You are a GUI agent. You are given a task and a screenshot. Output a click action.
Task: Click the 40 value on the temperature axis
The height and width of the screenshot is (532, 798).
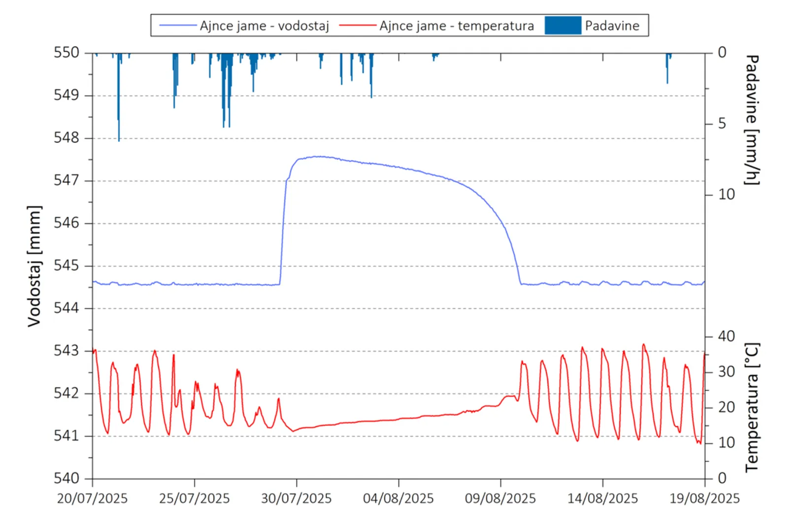[726, 336]
